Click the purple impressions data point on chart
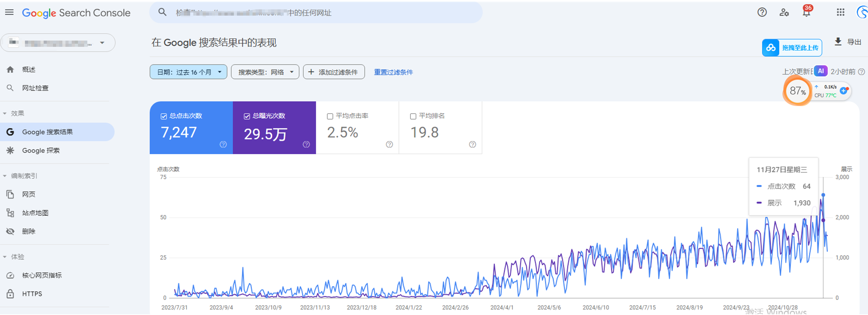Screen dimensions: 868x315 (x=823, y=220)
